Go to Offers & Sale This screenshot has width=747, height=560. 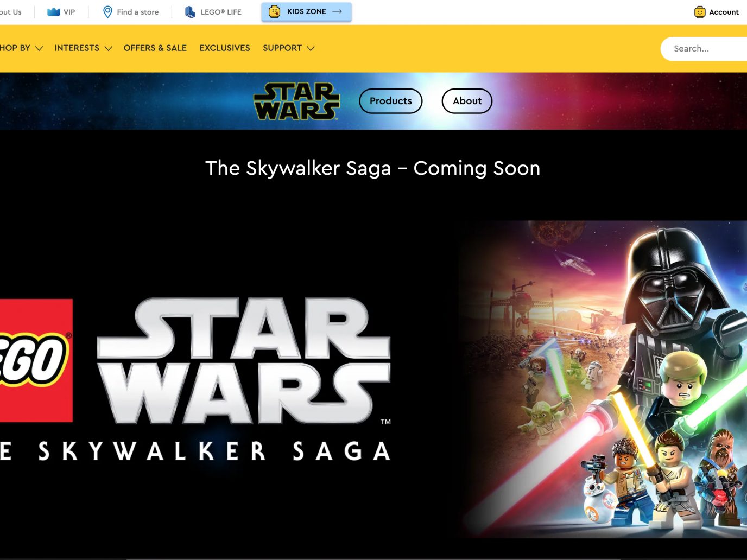pyautogui.click(x=155, y=48)
